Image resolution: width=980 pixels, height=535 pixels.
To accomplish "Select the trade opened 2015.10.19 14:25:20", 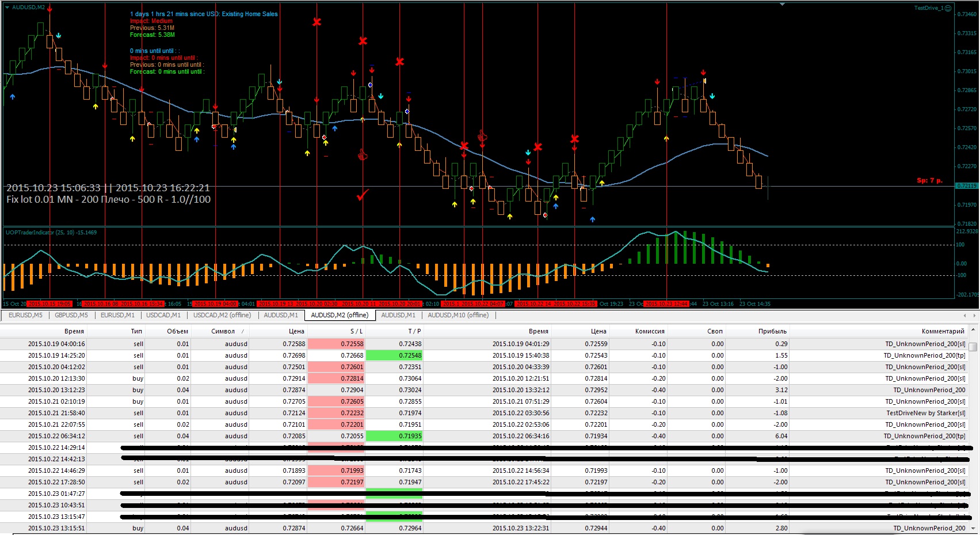I will 484,355.
